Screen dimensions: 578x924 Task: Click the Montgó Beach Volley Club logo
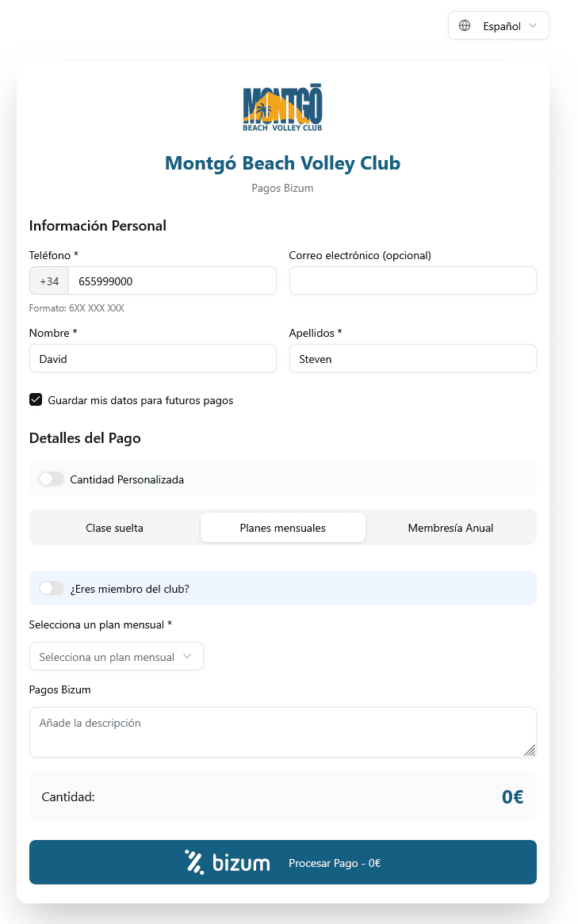(x=282, y=108)
